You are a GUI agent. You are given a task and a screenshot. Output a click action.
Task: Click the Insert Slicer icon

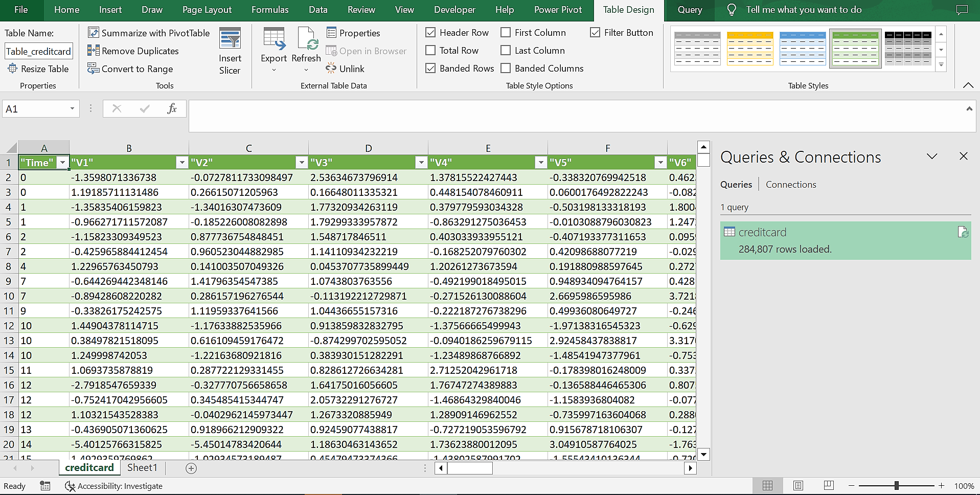tap(230, 39)
